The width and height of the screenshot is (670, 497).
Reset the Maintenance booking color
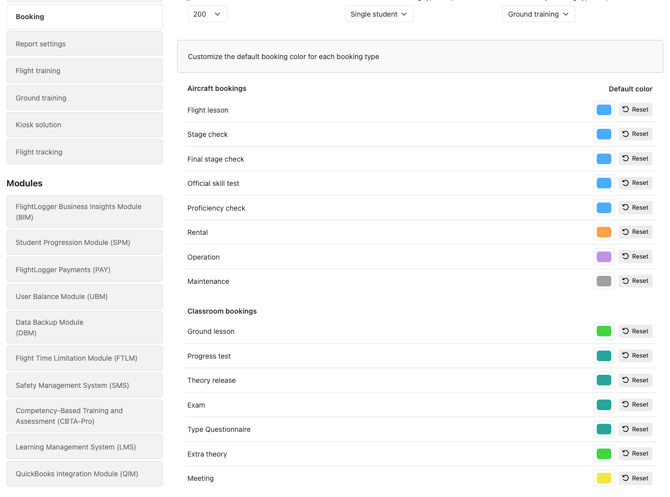point(635,281)
